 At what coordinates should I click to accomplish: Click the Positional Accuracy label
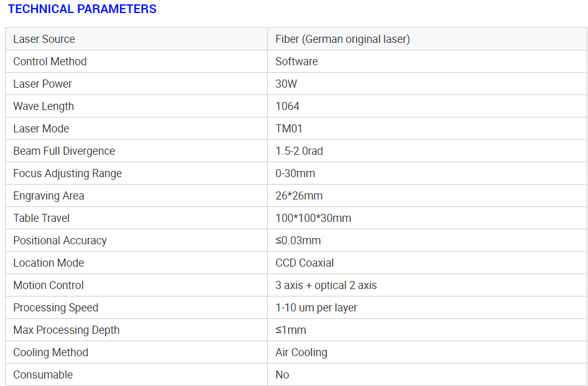point(60,241)
